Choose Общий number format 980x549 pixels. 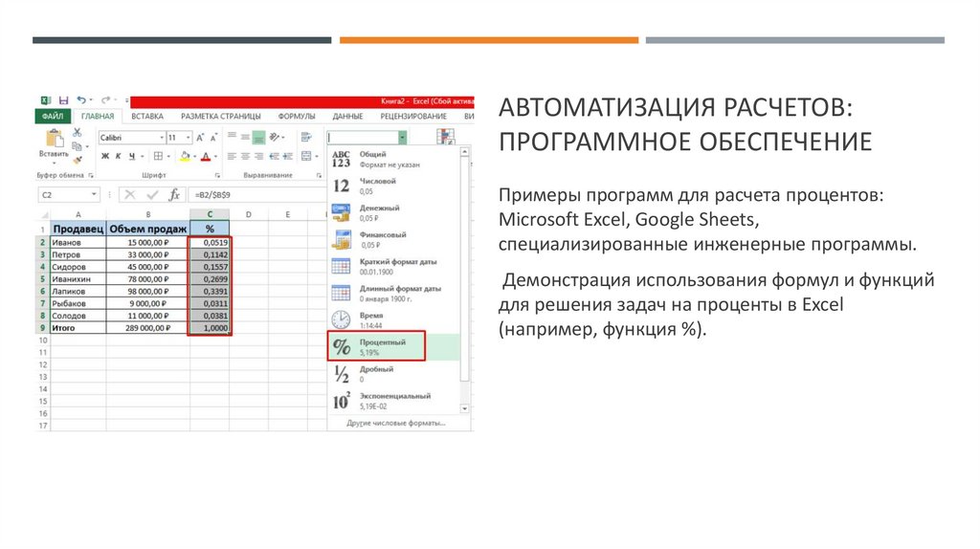(393, 160)
